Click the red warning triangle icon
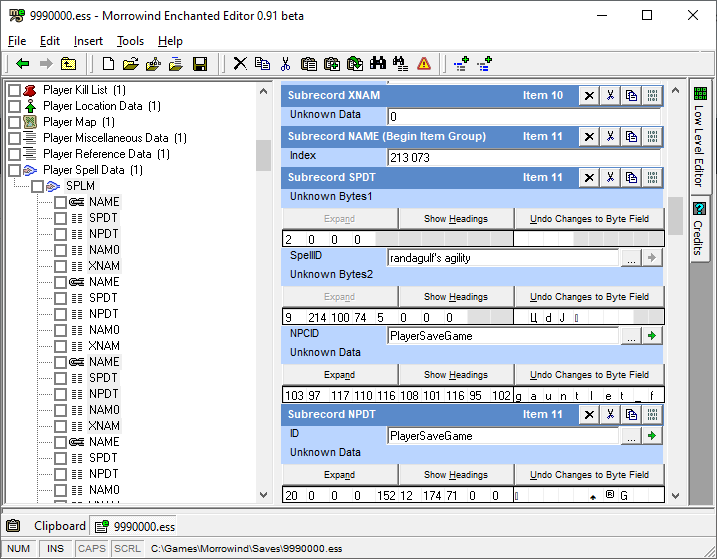This screenshot has height=559, width=717. click(x=424, y=64)
